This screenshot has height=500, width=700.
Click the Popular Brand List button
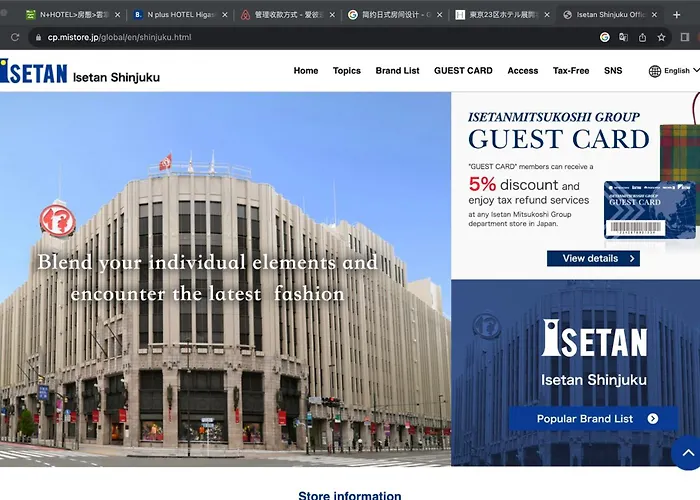coord(593,419)
